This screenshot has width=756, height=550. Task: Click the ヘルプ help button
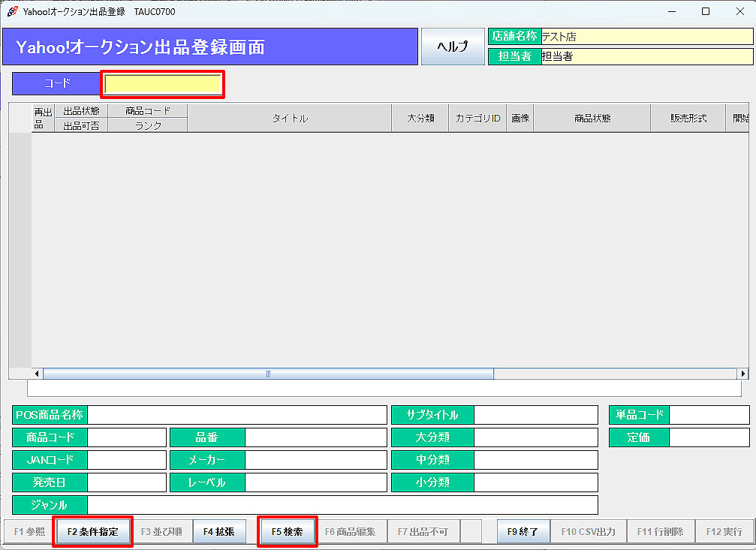point(453,47)
